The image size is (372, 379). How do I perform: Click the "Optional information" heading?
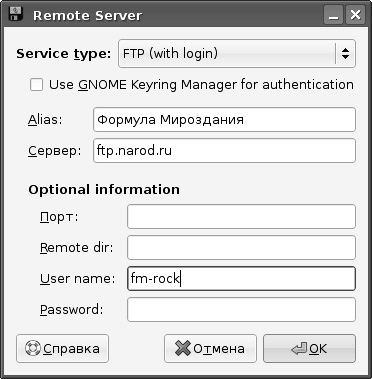pos(104,189)
